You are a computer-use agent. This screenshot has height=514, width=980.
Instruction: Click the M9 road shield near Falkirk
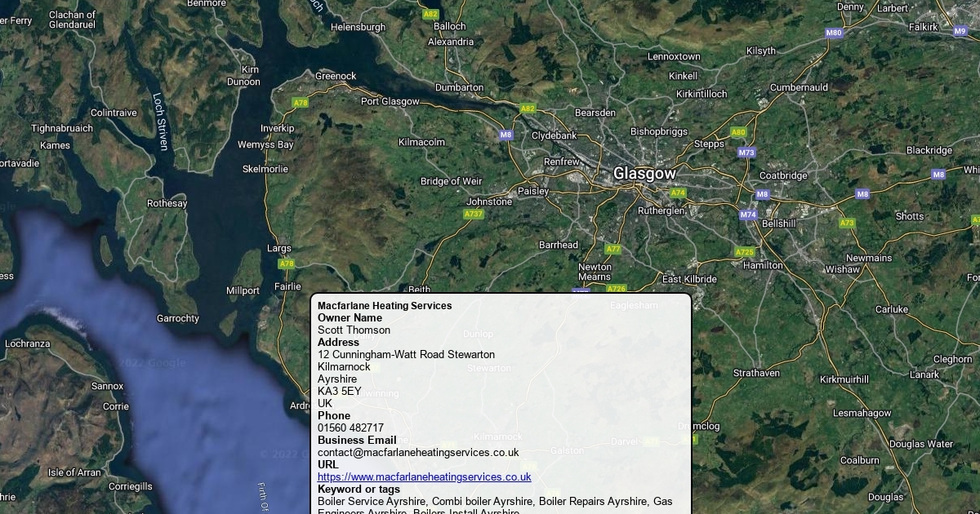coord(960,31)
